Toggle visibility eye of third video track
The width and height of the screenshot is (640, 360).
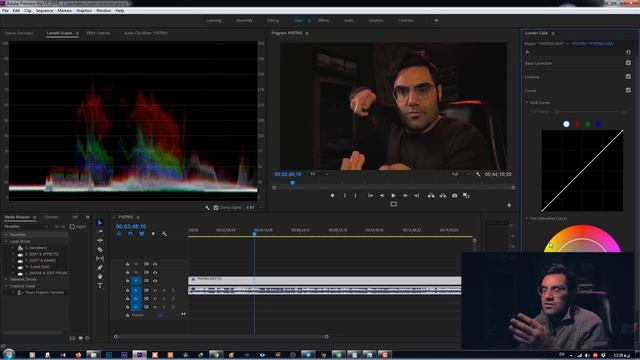[155, 281]
